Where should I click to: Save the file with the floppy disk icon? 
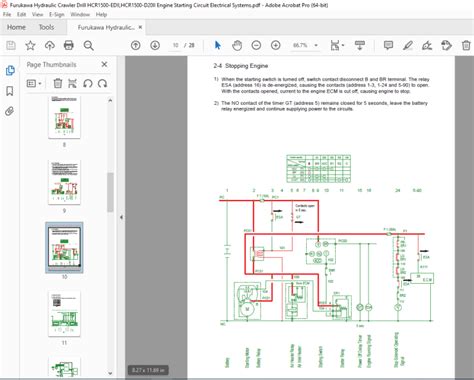[x=11, y=45]
